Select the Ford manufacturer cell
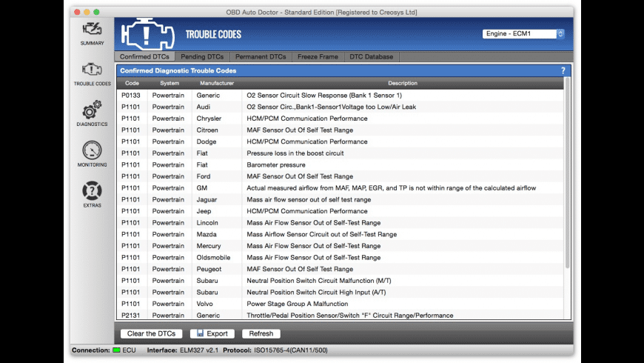644x363 pixels. pyautogui.click(x=204, y=176)
